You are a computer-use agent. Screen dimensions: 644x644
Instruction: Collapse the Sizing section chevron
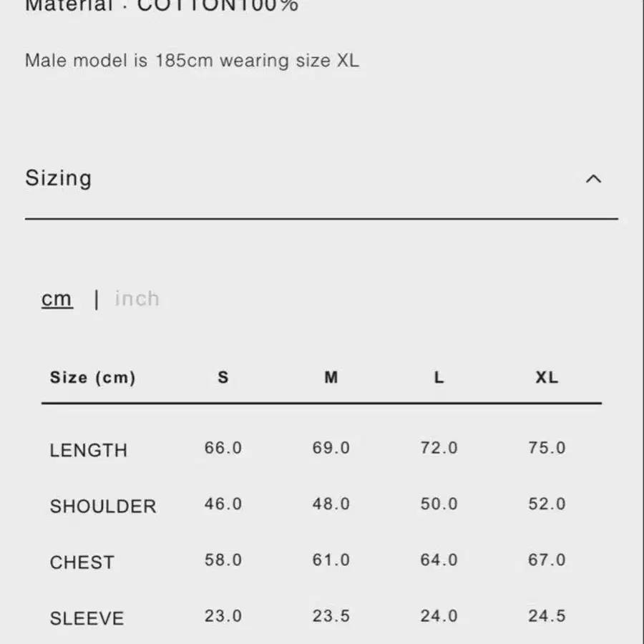593,179
